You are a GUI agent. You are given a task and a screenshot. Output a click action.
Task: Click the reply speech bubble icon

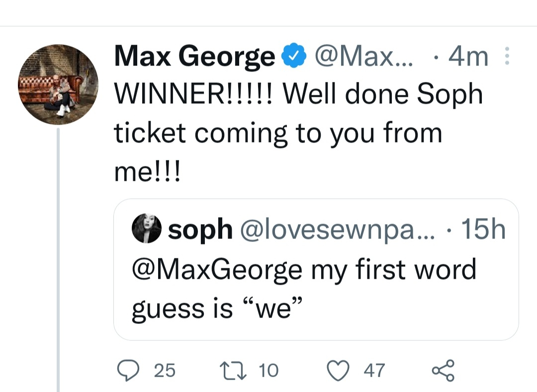pyautogui.click(x=128, y=371)
